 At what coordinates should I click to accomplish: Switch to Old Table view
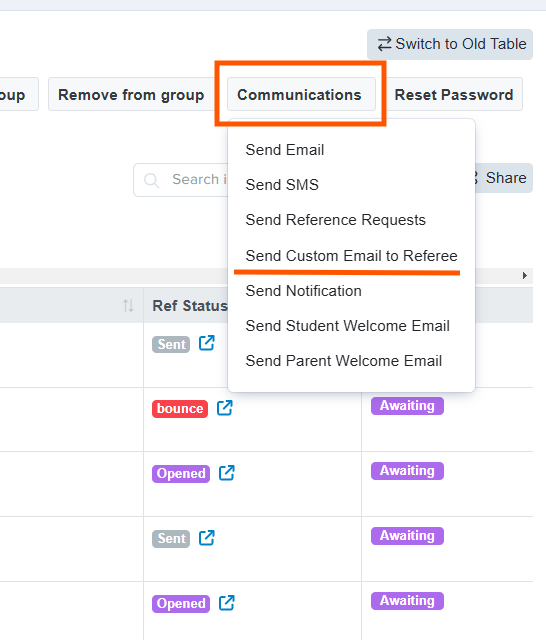[450, 44]
